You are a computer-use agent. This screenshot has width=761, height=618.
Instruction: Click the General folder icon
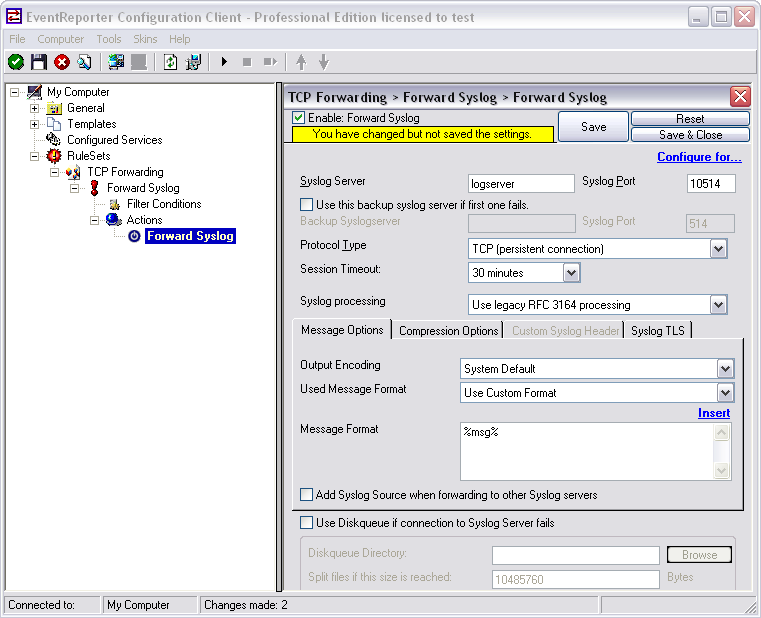[54, 108]
